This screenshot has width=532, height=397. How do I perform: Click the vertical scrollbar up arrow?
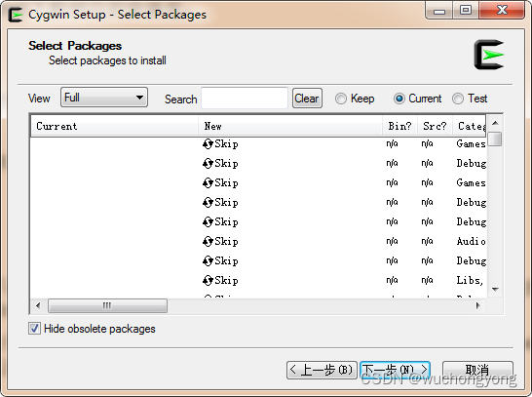click(x=495, y=123)
